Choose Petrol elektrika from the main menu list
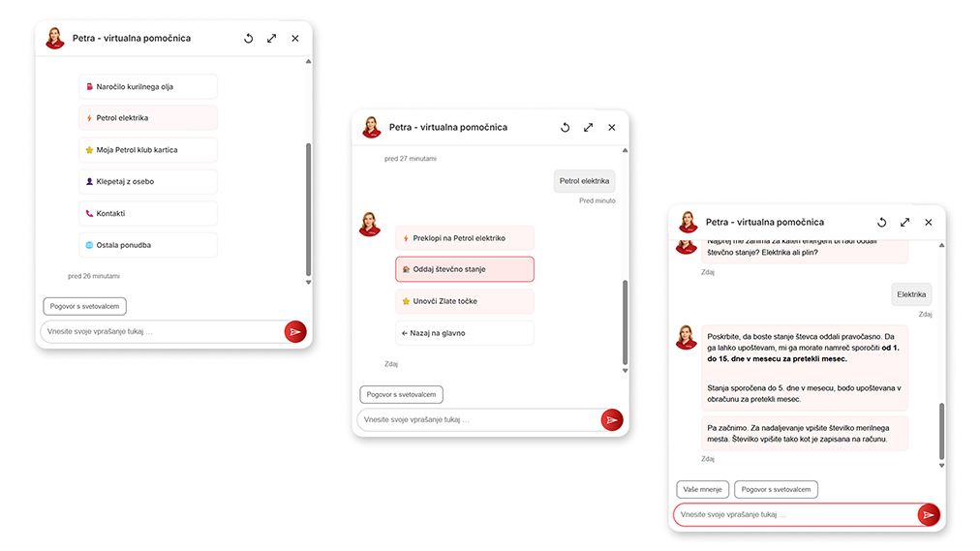Viewport: 980px width, 551px height. click(x=148, y=118)
